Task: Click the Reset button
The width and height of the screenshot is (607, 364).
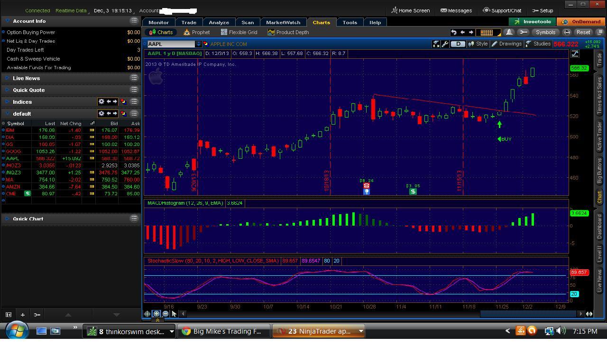Action: click(x=583, y=32)
